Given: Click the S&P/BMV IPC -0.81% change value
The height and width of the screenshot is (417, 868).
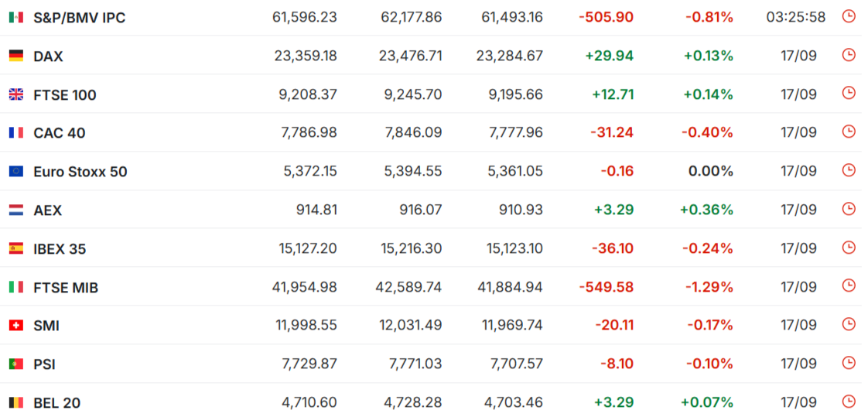Looking at the screenshot, I should click(x=709, y=18).
